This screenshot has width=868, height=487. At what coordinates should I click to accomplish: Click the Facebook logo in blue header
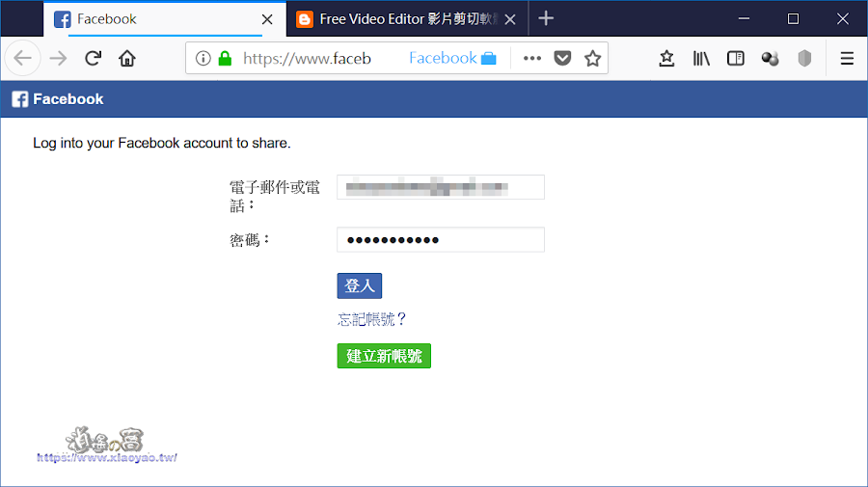pyautogui.click(x=20, y=99)
